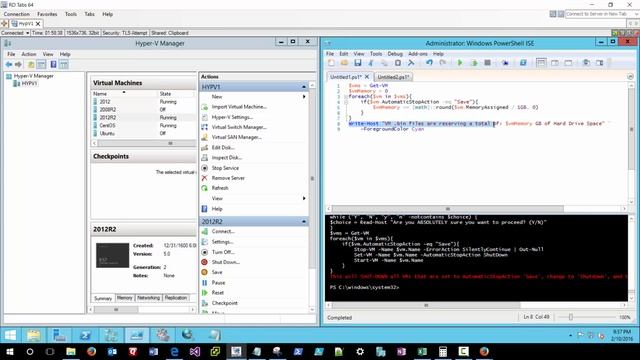Viewport: 640px width, 360px height.
Task: Click the Reset action for 2012R2
Action: click(218, 293)
